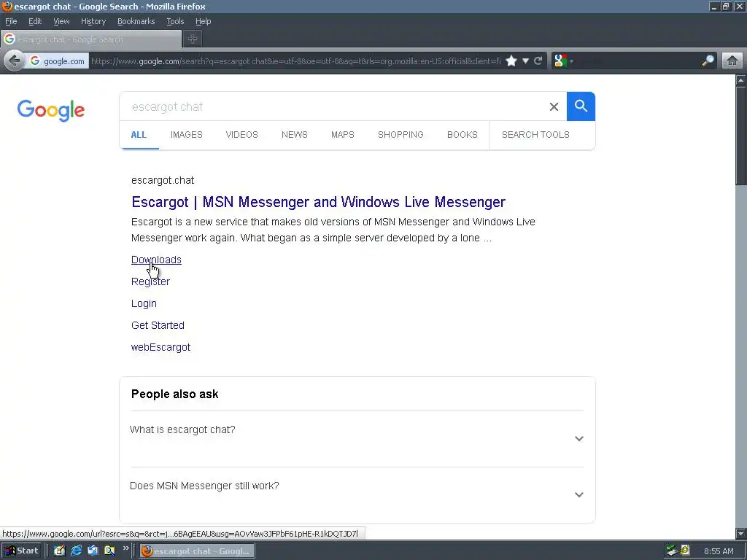Clear the search query with the X icon

pyautogui.click(x=554, y=106)
